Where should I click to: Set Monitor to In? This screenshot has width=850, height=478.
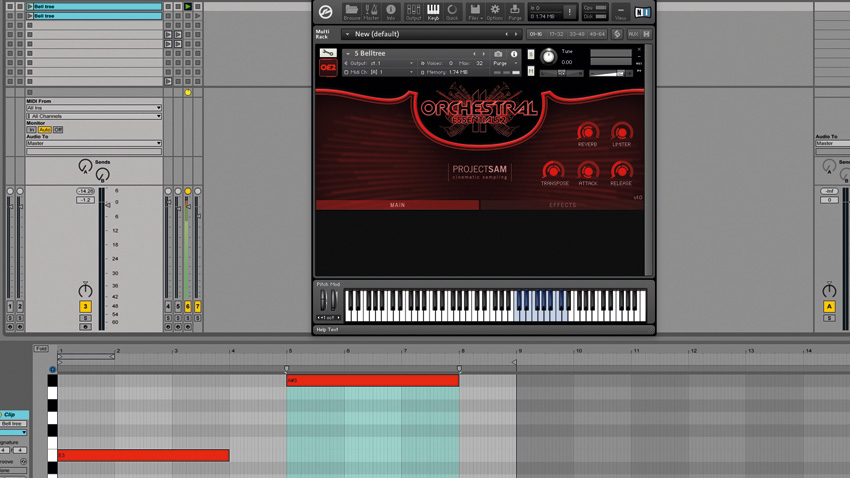tap(31, 130)
